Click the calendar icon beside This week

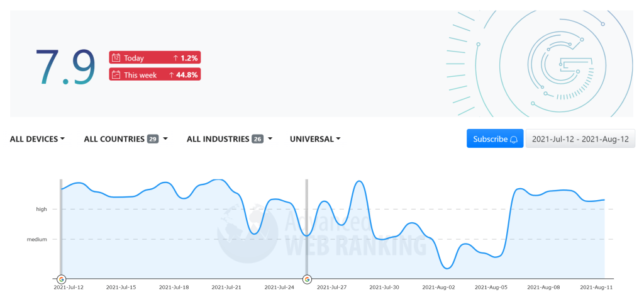[x=116, y=74]
